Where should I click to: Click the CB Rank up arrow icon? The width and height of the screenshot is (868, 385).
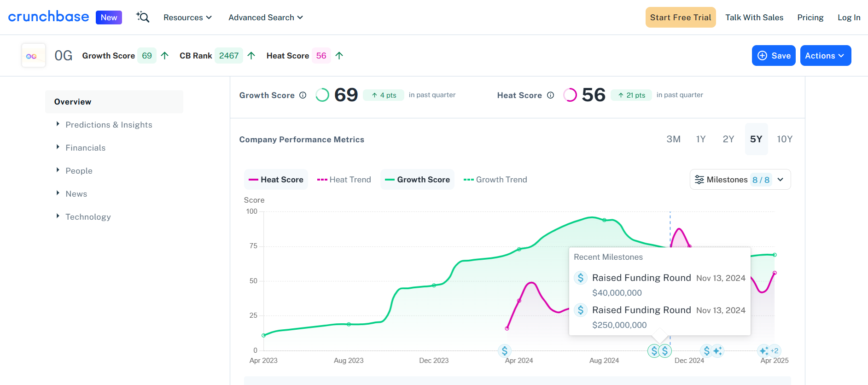click(x=251, y=56)
